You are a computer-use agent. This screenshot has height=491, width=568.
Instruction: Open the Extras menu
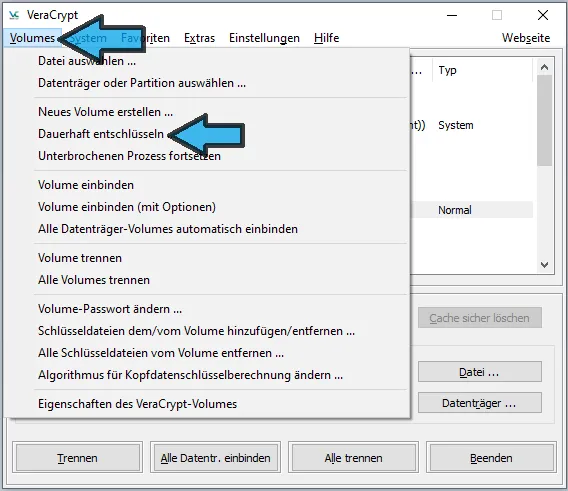coord(199,38)
